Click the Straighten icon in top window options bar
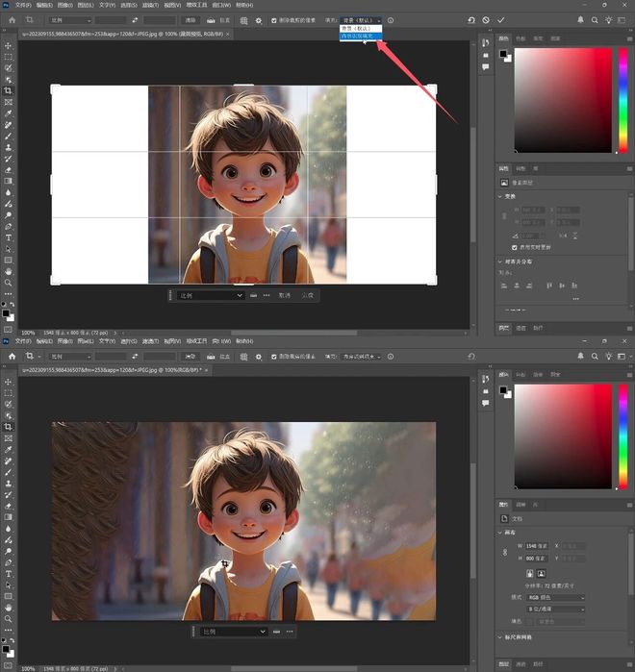Screen dimensions: 635x672 (211, 20)
